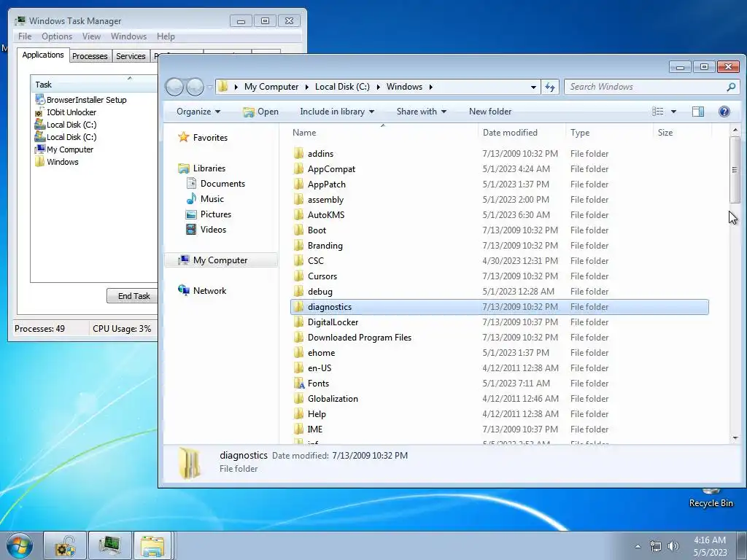747x560 pixels.
Task: Click the Windows Start orb
Action: (20, 545)
